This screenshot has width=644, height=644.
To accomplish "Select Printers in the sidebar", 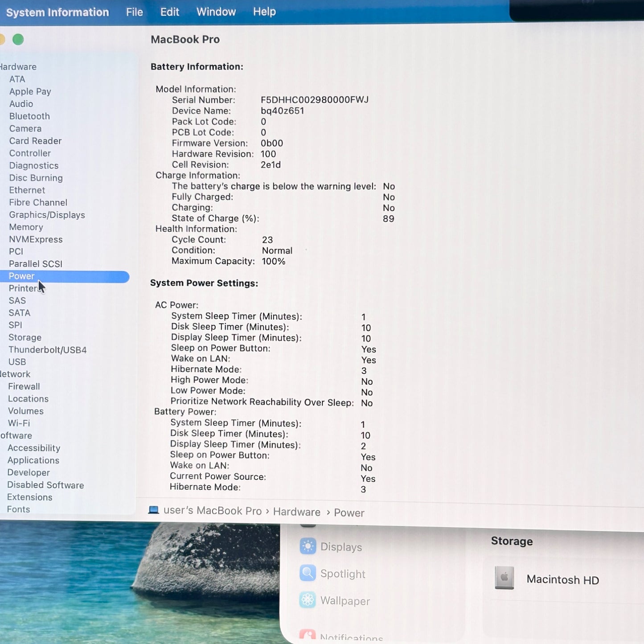I will [x=24, y=288].
